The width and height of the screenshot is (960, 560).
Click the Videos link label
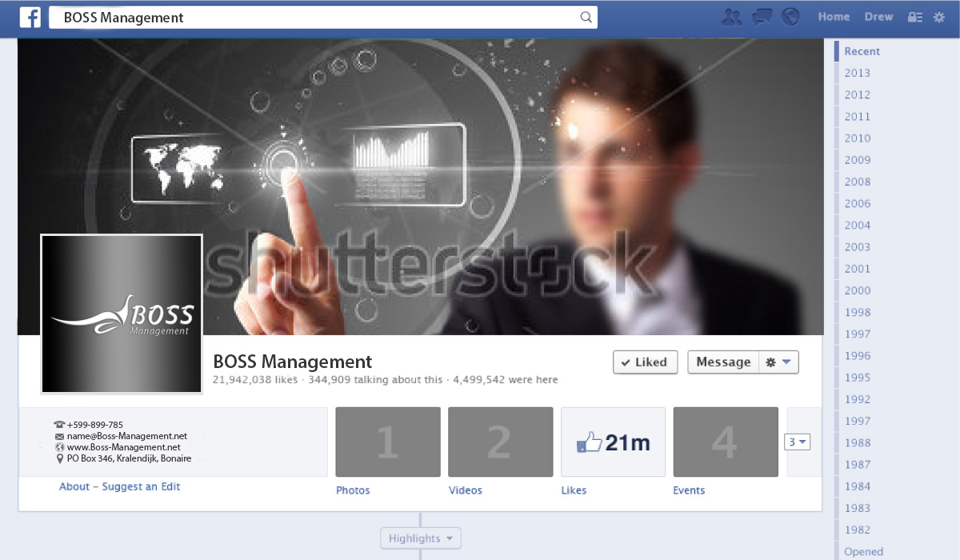(x=466, y=490)
